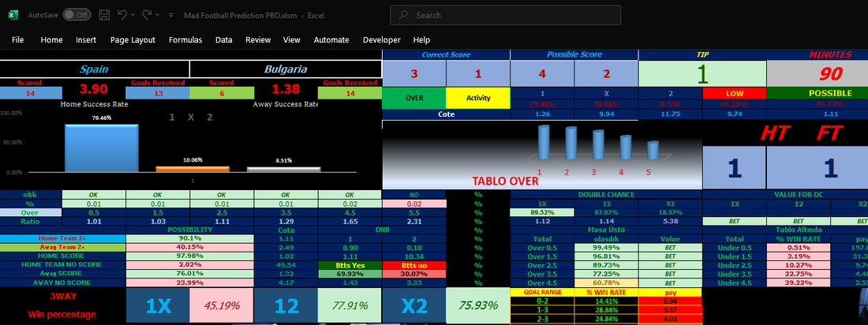Open the Data ribbon tab
This screenshot has height=325, width=868.
[223, 40]
